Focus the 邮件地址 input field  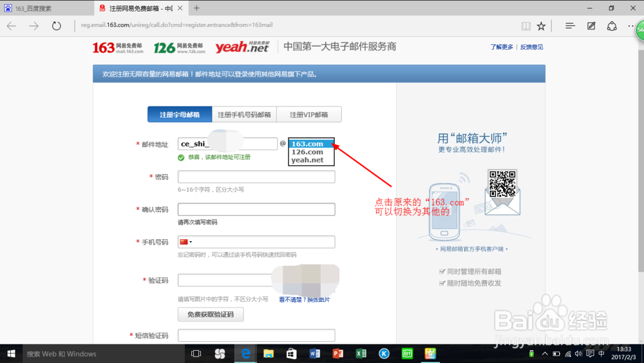point(227,144)
